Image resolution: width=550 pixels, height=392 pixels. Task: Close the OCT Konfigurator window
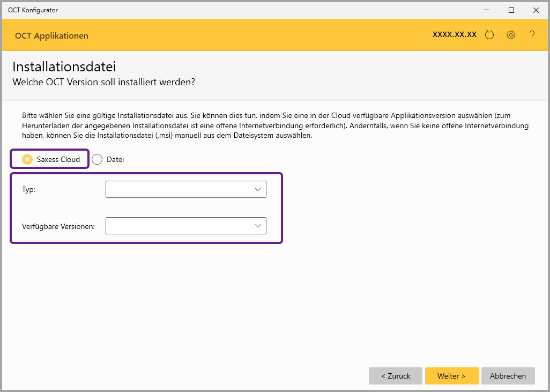point(536,10)
